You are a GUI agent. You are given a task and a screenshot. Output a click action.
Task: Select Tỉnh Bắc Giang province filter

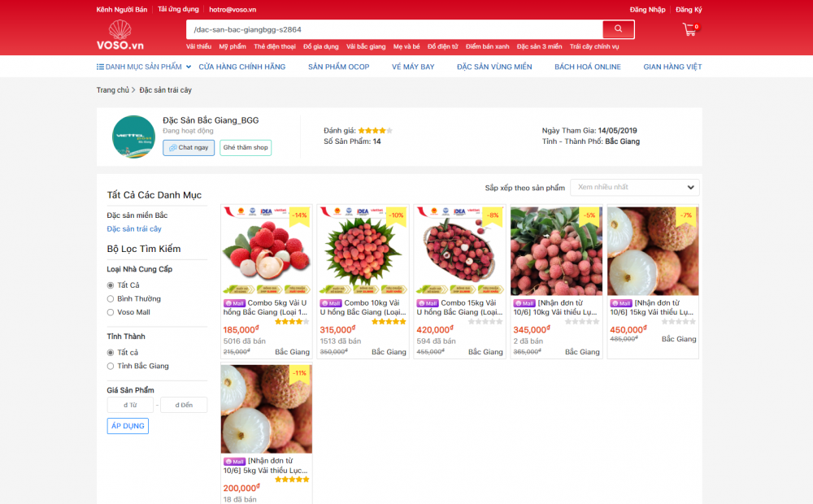coord(111,366)
